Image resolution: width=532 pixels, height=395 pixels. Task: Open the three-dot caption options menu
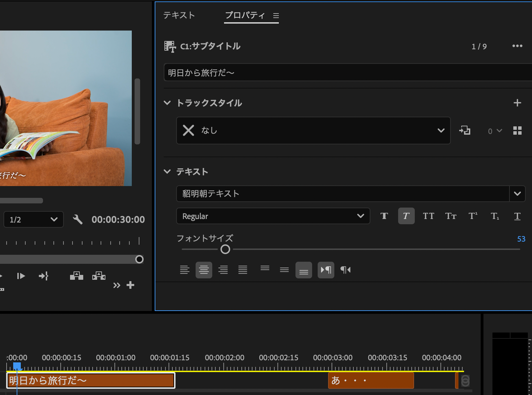[x=517, y=46]
